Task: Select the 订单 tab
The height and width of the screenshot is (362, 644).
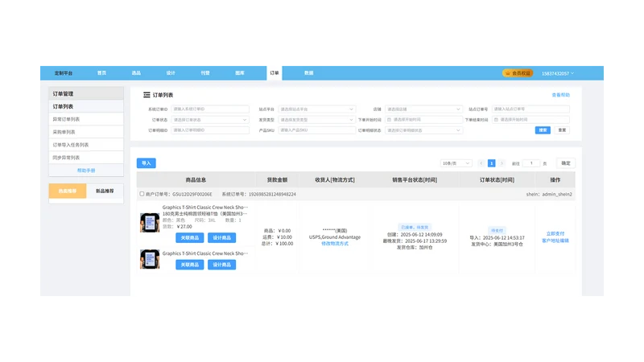Action: point(275,73)
